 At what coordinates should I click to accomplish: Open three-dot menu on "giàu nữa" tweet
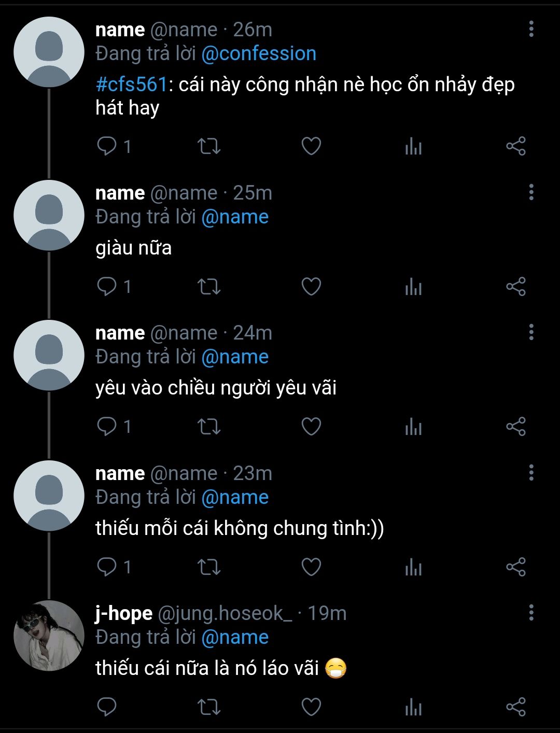tap(531, 192)
